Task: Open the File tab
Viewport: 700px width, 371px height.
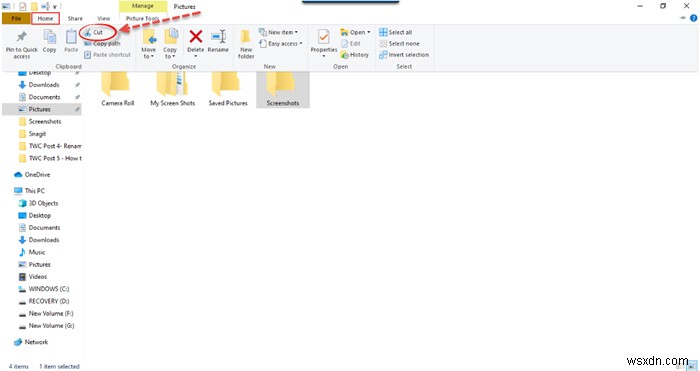Action: coord(16,19)
